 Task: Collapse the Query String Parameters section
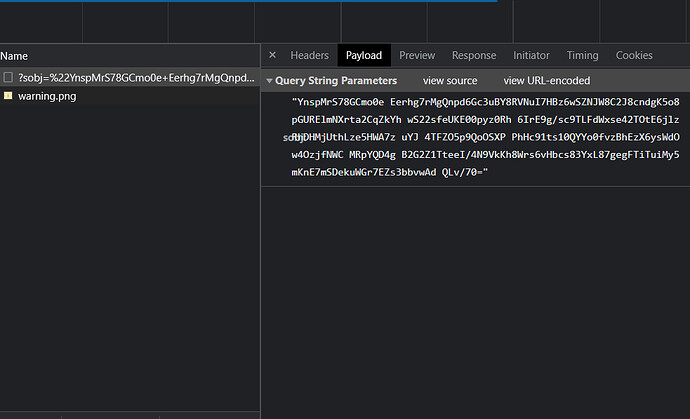click(269, 81)
